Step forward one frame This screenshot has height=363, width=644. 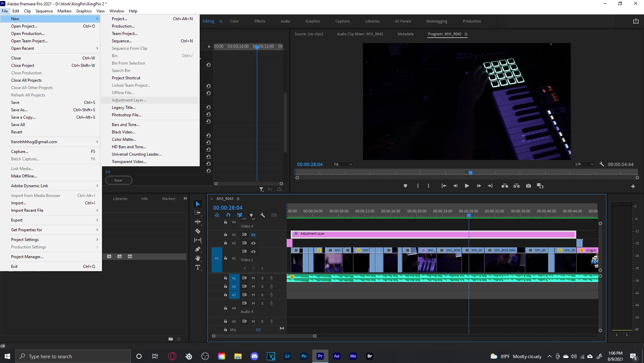[479, 186]
